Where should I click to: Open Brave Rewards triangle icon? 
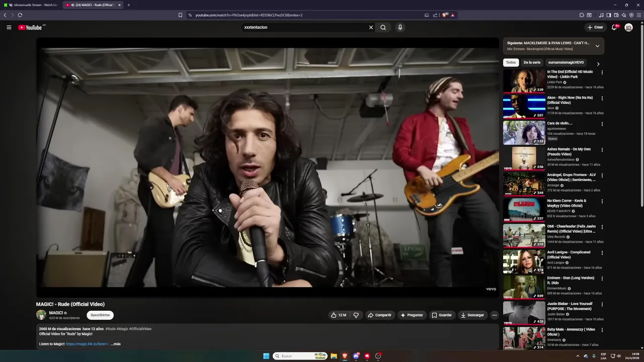[453, 15]
